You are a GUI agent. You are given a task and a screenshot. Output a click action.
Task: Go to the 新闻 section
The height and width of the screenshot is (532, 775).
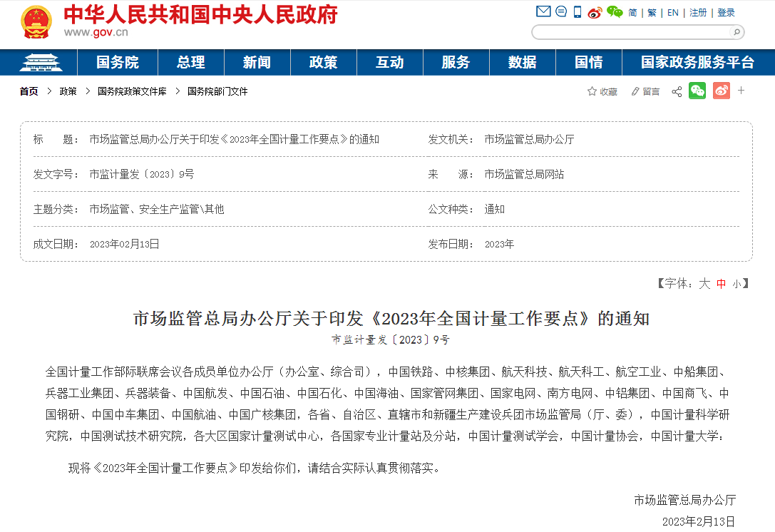tap(257, 62)
